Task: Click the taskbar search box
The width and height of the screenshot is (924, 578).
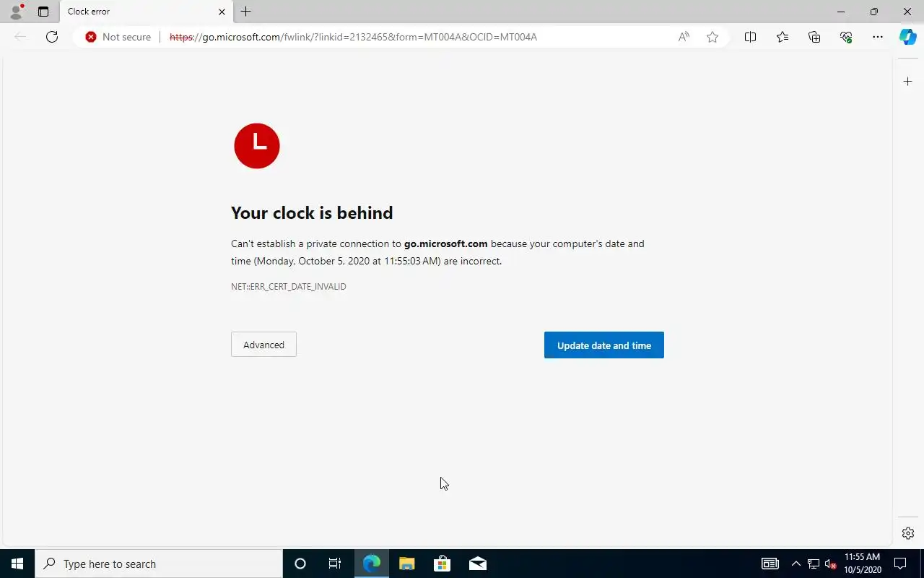Action: coord(159,564)
